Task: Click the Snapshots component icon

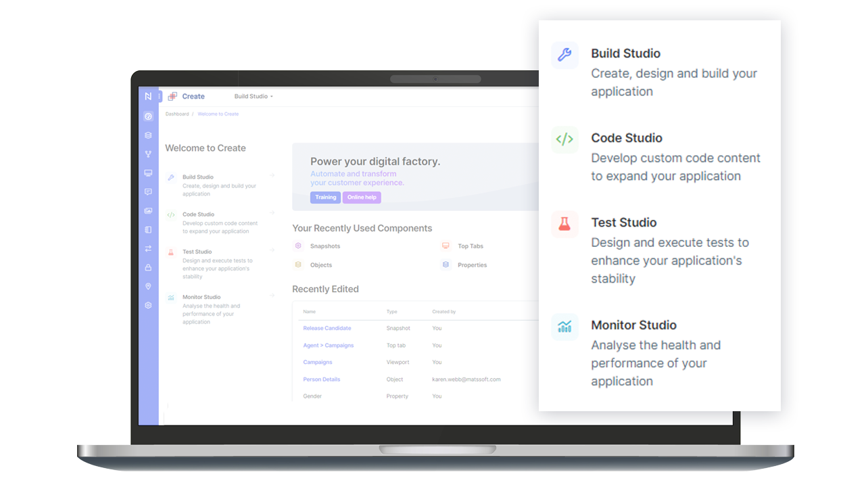Action: (298, 246)
